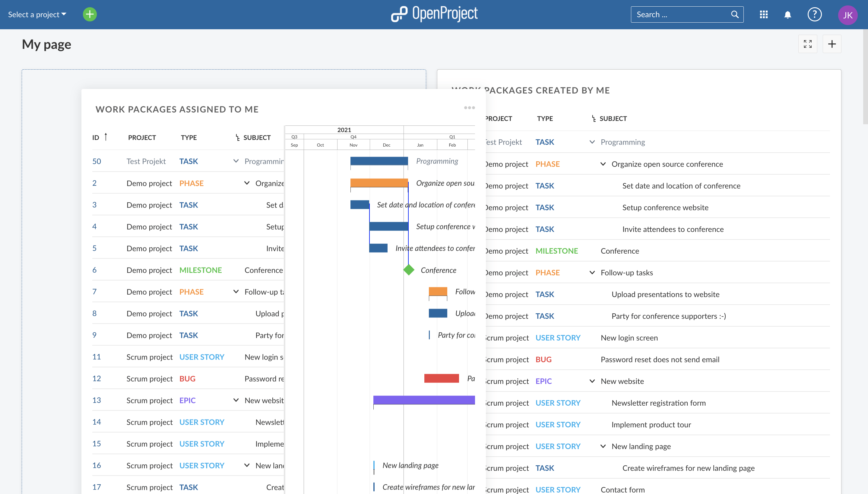This screenshot has width=868, height=494.
Task: Collapse Organize open source conference in created table
Action: coord(603,164)
